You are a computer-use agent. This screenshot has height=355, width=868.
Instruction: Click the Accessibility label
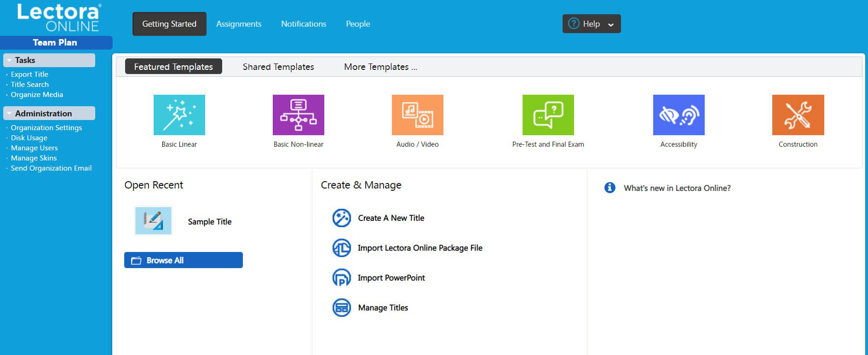[679, 144]
